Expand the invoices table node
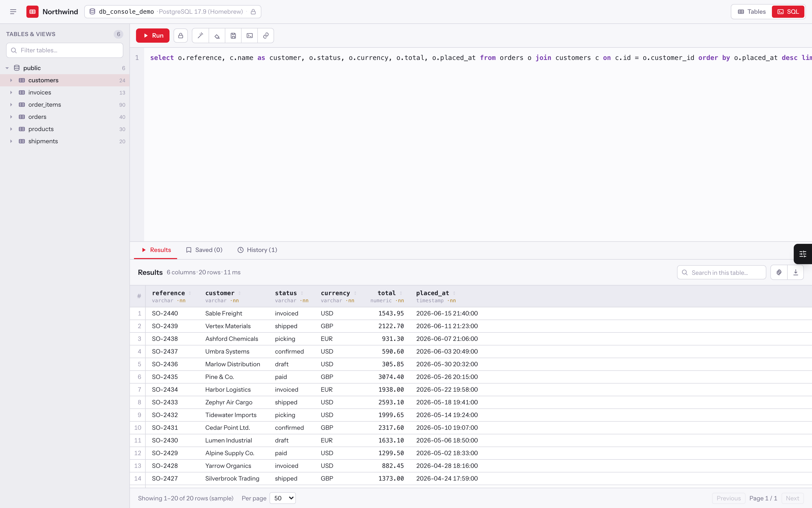 [11, 92]
